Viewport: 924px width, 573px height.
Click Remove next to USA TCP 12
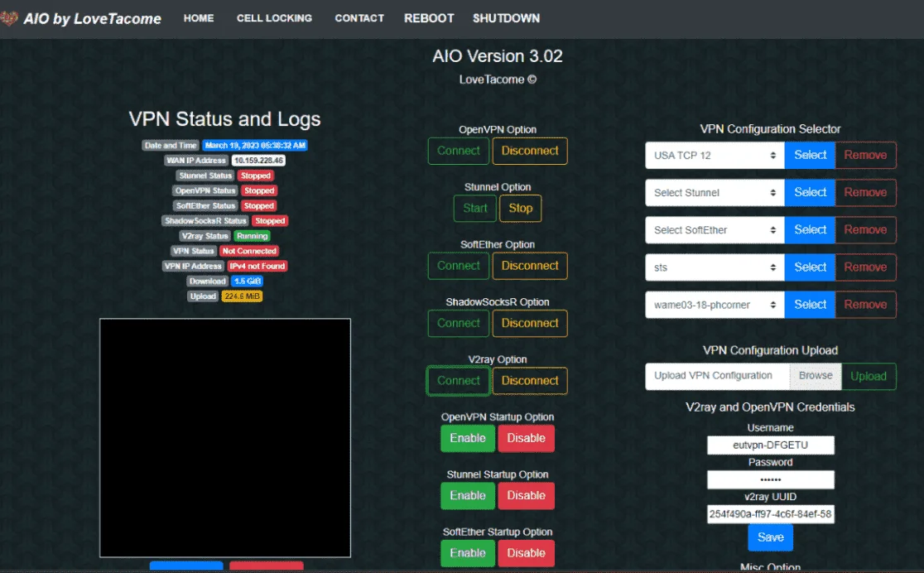(x=865, y=155)
